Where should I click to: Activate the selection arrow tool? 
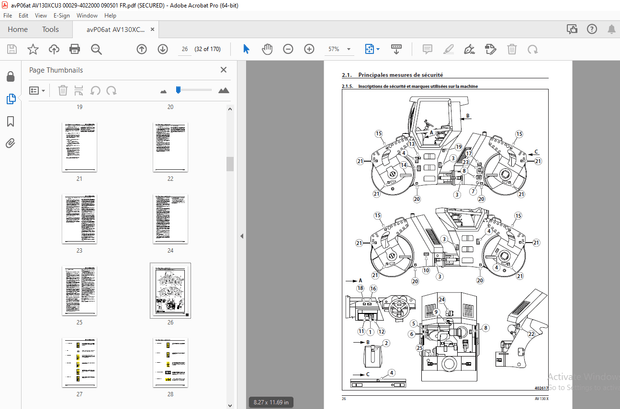(x=246, y=49)
